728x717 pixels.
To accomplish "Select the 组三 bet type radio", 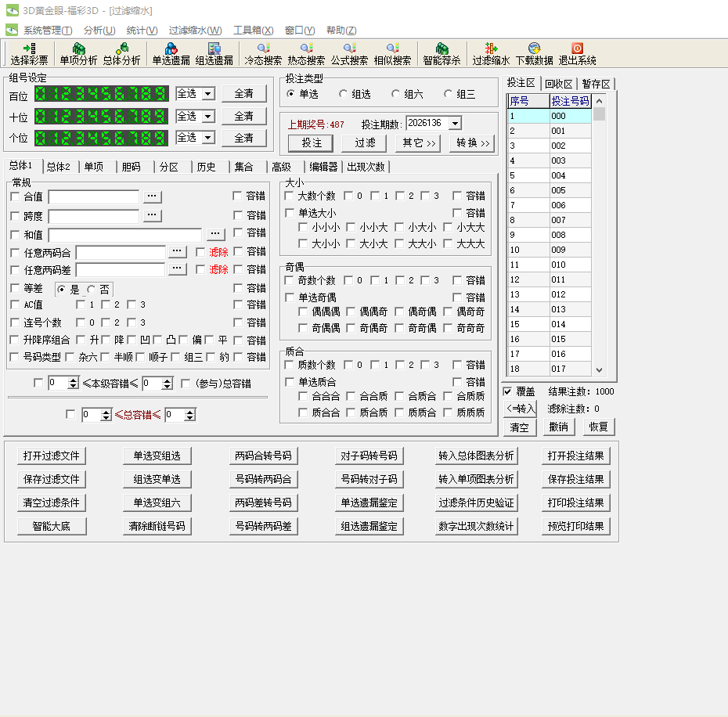I will point(448,94).
